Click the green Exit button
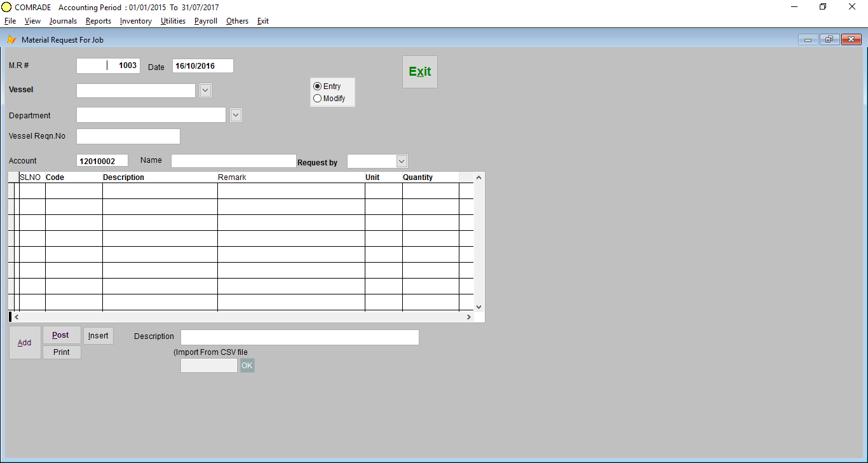Image resolution: width=868 pixels, height=463 pixels. tap(419, 71)
